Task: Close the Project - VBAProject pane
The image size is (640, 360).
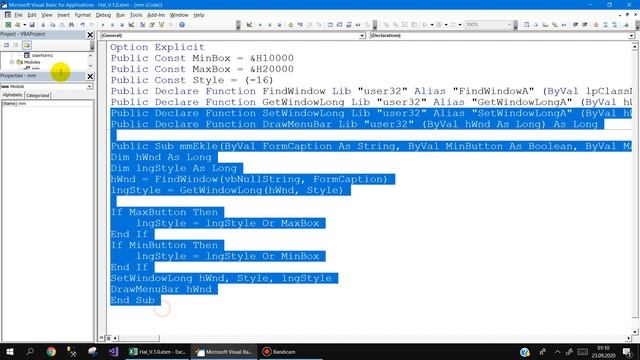Action: tap(90, 35)
